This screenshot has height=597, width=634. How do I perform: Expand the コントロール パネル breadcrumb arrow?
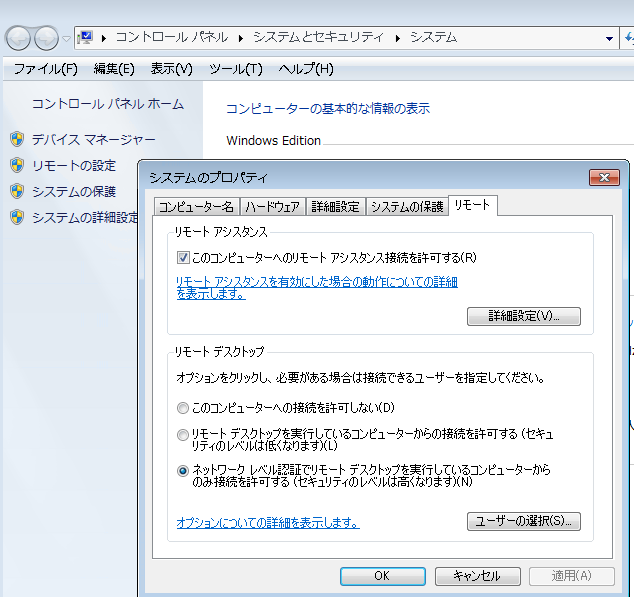pyautogui.click(x=241, y=38)
